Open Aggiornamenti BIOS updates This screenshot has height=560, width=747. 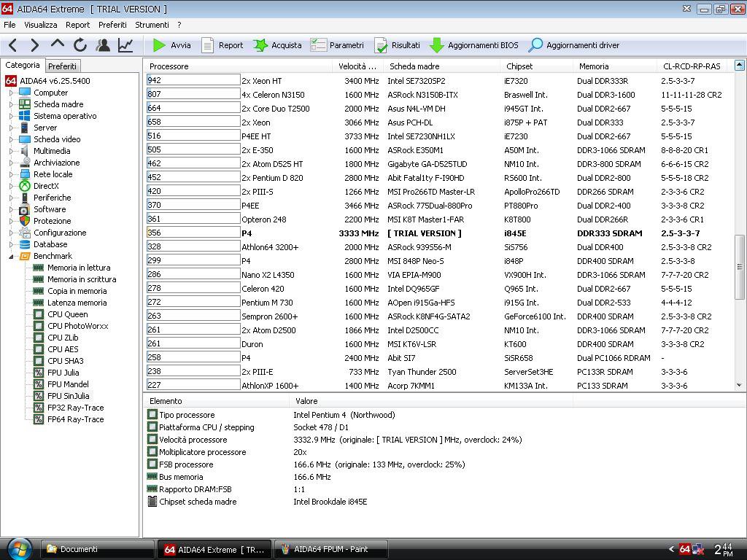pyautogui.click(x=473, y=45)
